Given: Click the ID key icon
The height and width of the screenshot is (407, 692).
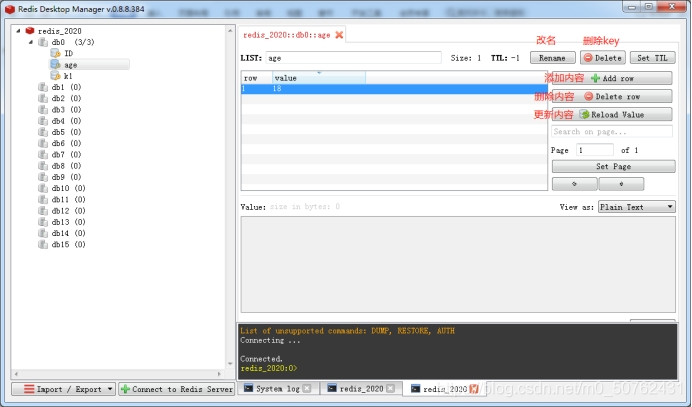Looking at the screenshot, I should click(x=56, y=53).
